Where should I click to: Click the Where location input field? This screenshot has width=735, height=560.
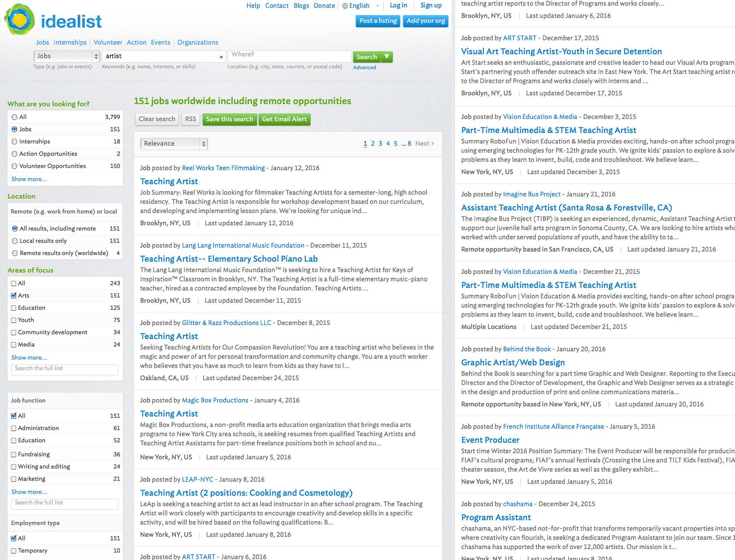point(290,56)
